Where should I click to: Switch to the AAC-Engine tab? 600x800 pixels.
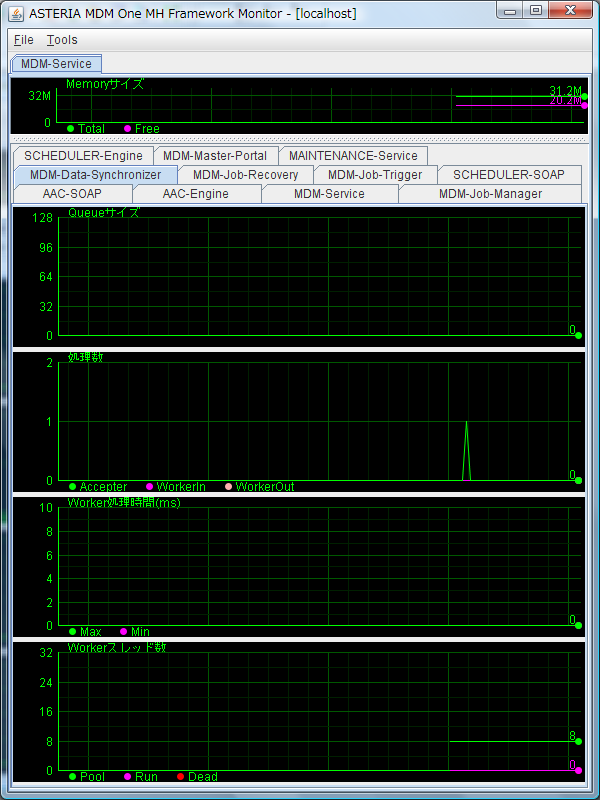[x=196, y=194]
